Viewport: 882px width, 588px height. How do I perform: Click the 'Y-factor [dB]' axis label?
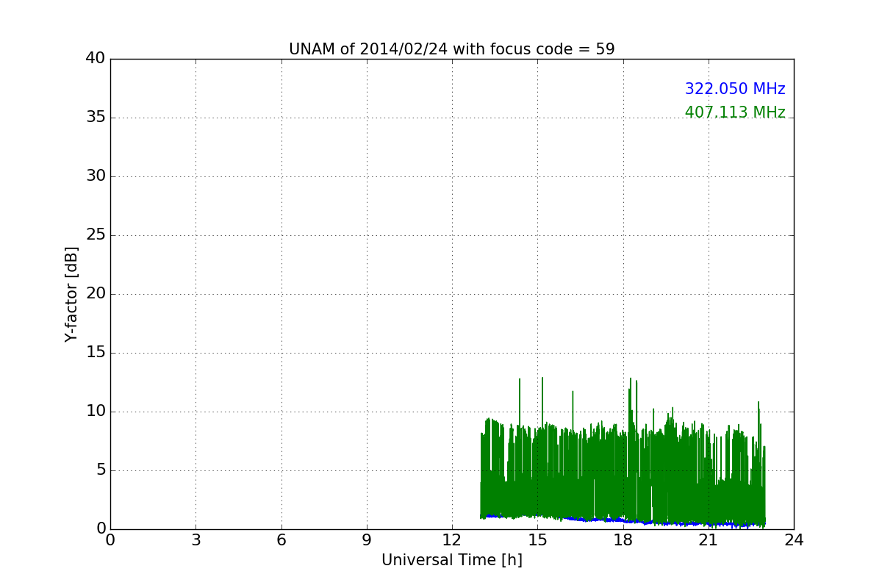71,294
